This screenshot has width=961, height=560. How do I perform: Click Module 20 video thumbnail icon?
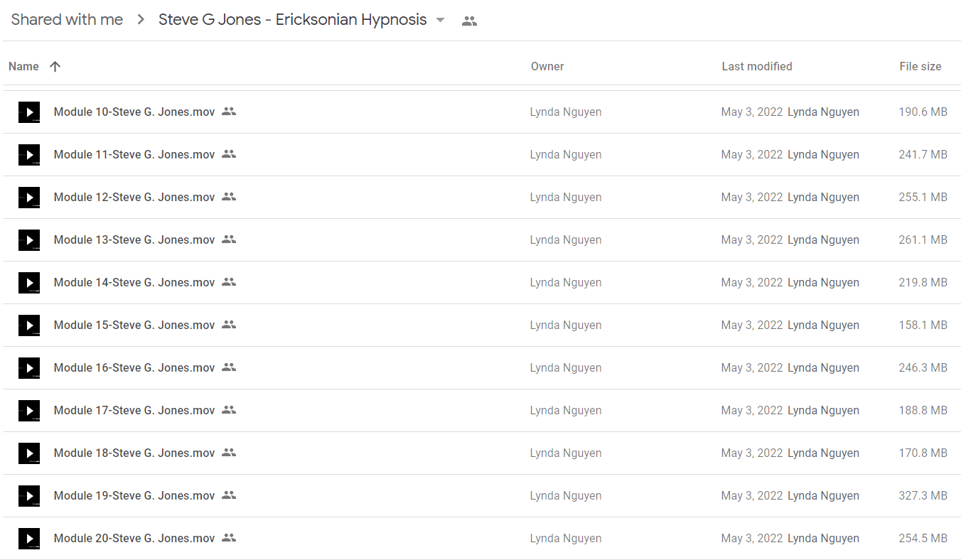coord(29,538)
